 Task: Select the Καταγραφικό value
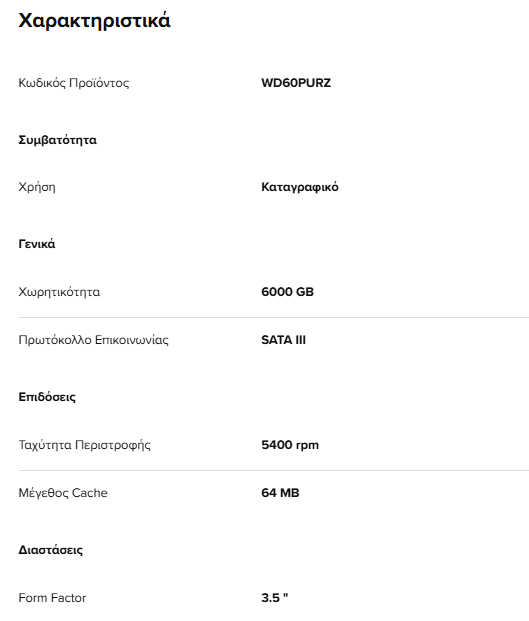(300, 187)
